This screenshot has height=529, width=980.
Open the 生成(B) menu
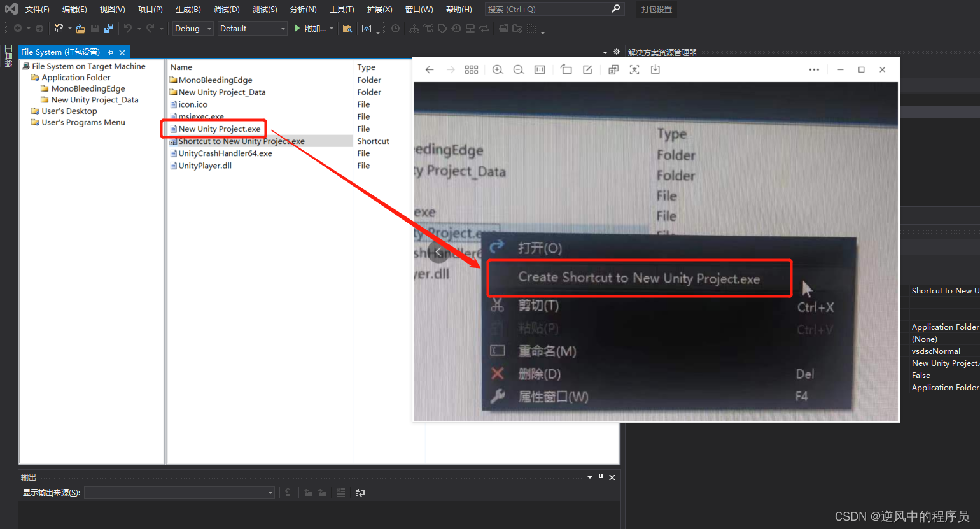[188, 10]
